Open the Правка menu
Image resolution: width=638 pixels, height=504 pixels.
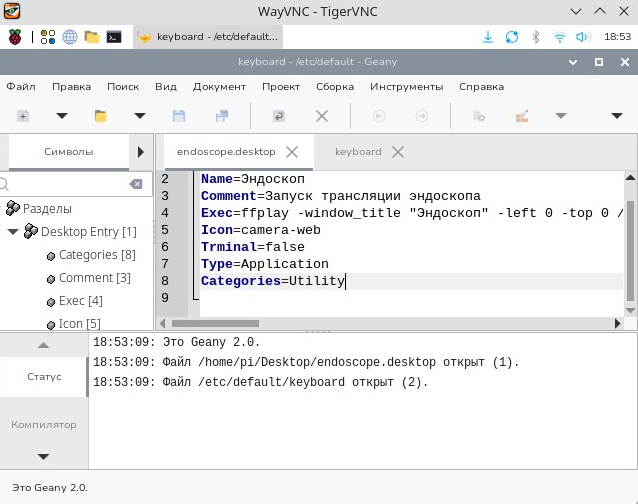72,87
